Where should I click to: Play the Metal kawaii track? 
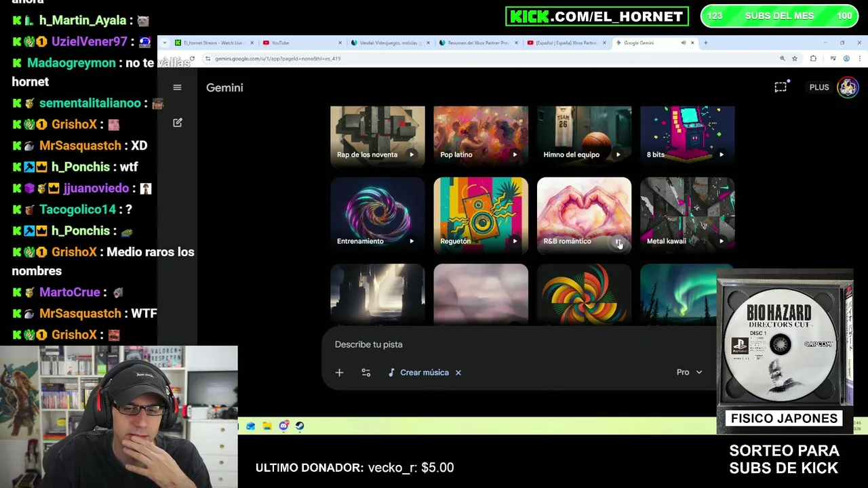coord(722,241)
